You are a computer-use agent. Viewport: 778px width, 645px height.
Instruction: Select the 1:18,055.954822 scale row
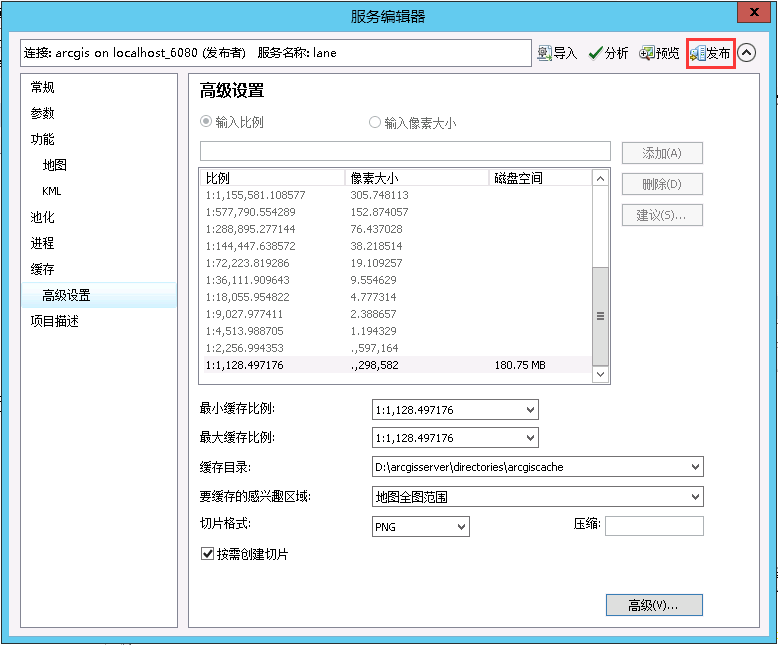(397, 297)
